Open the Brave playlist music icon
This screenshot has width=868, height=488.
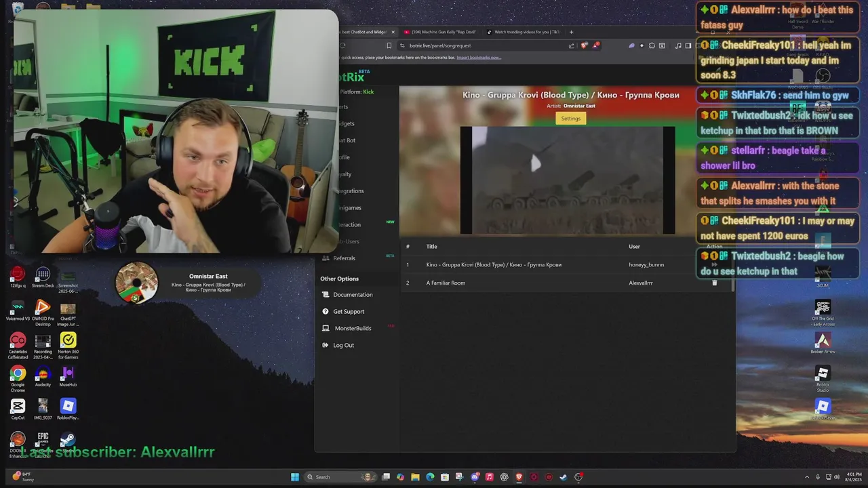[x=678, y=45]
